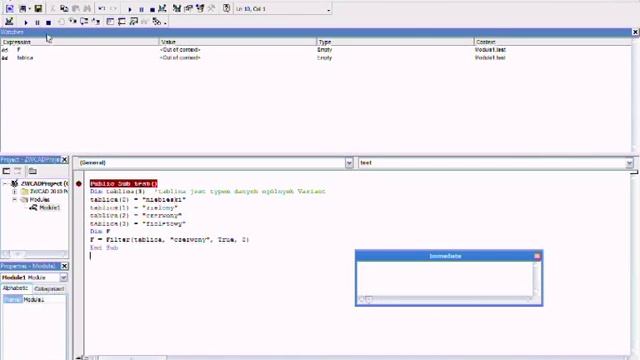Switch to the Alphabetic properties tab

(16, 288)
